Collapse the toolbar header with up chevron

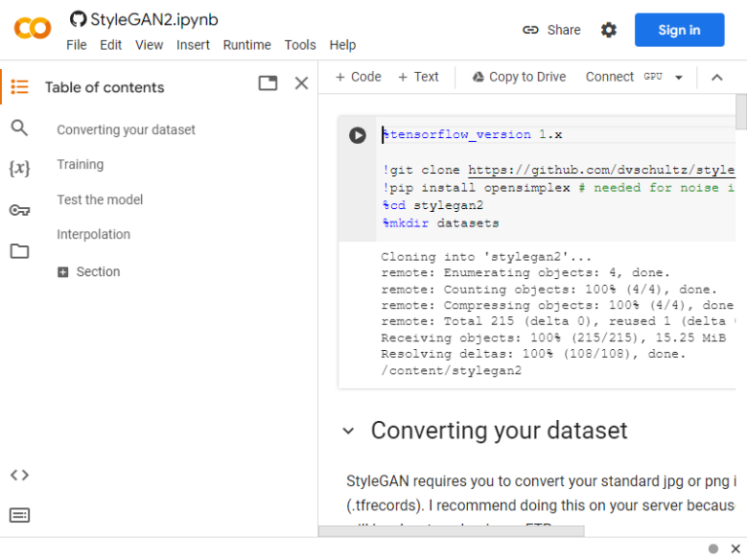717,77
